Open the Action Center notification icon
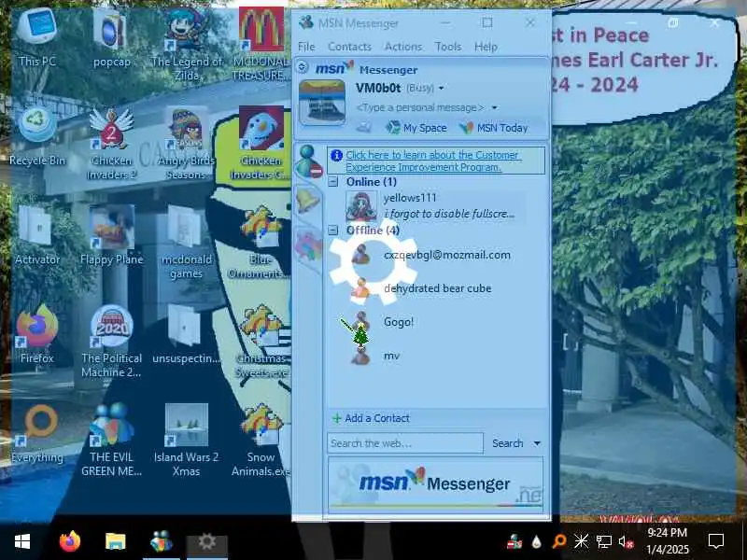747x560 pixels. [716, 541]
